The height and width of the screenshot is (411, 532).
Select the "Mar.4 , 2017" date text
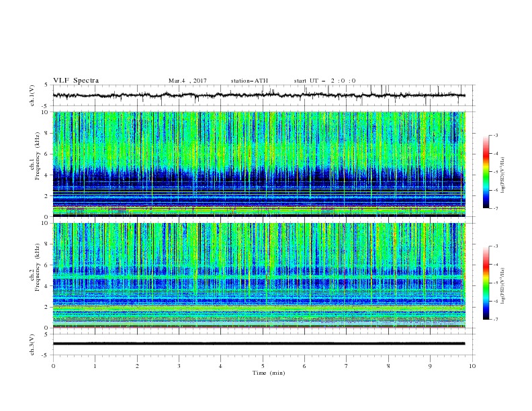click(x=187, y=81)
